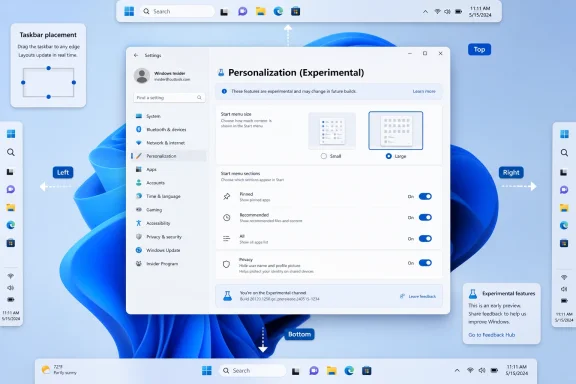576x384 pixels.
Task: Open Microsoft Store from top taskbar
Action: click(x=296, y=11)
